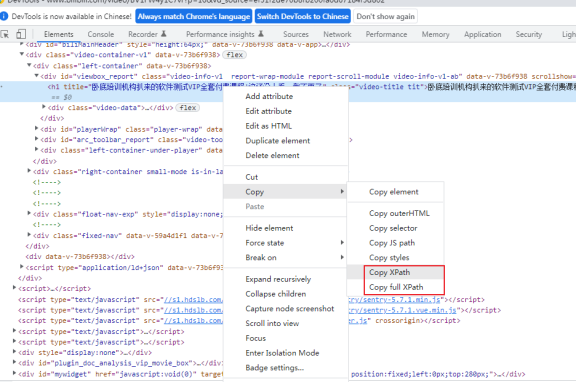Open the Performance tab
Screen dimensions: 576x382
pos(386,34)
